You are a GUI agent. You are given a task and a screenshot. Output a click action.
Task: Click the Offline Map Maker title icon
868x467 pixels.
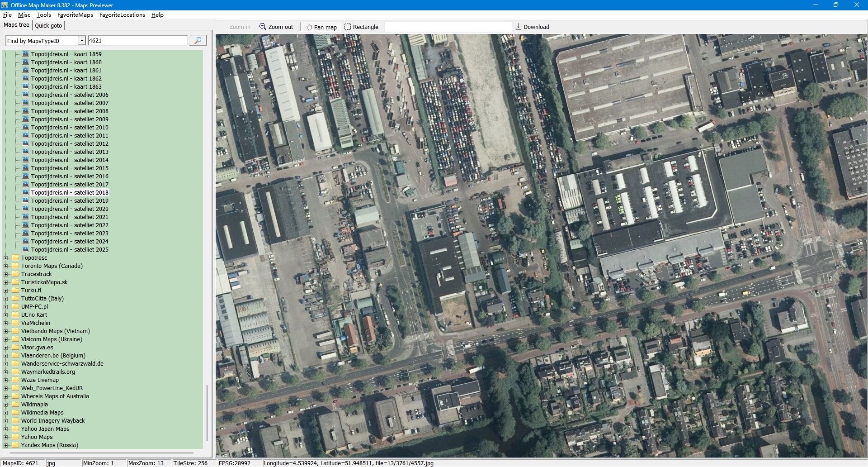(5, 5)
